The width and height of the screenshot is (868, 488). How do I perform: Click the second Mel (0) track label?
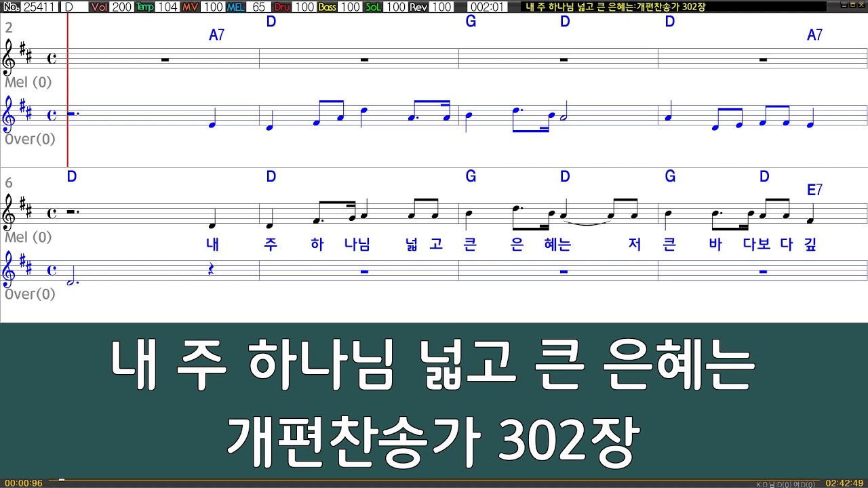pos(28,237)
